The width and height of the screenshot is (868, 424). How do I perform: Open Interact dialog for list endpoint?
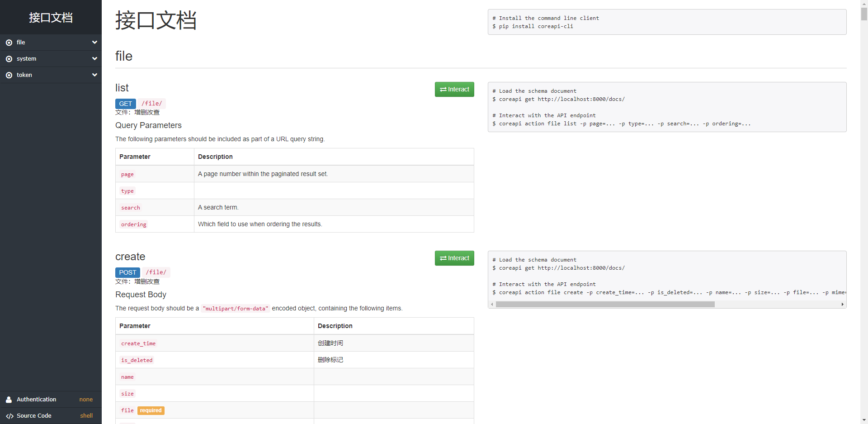click(454, 90)
